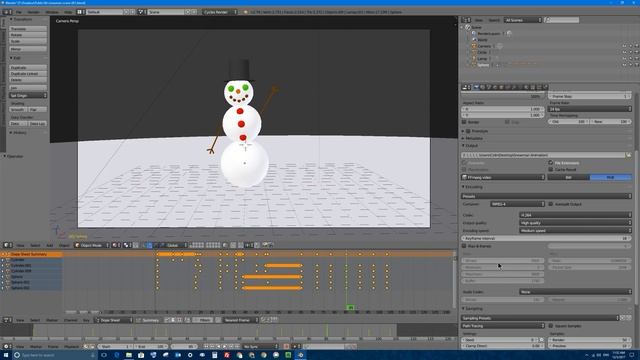Toggle the Cache Result checkbox
Screen dimensions: 640x360
pyautogui.click(x=551, y=169)
